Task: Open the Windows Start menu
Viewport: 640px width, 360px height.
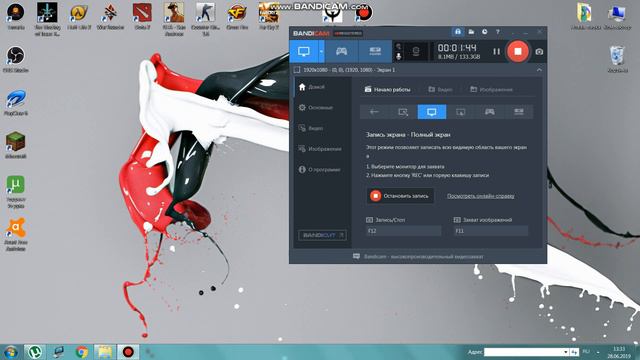Action: click(x=11, y=352)
